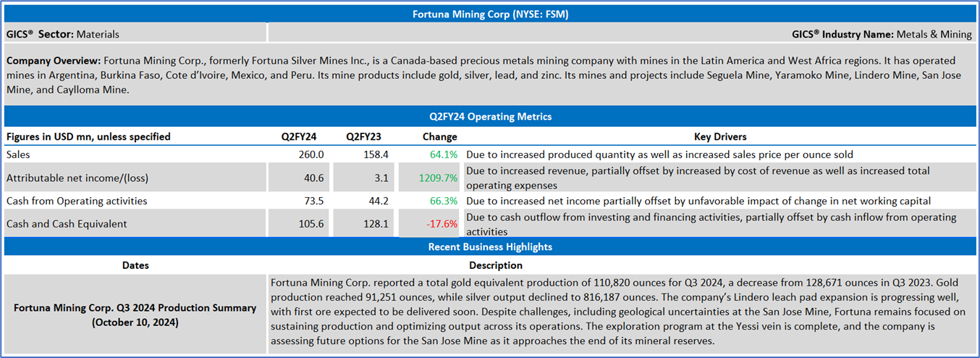The height and width of the screenshot is (358, 980).
Task: Click the Sales Q2FY24 value 260.0
Action: [x=312, y=154]
